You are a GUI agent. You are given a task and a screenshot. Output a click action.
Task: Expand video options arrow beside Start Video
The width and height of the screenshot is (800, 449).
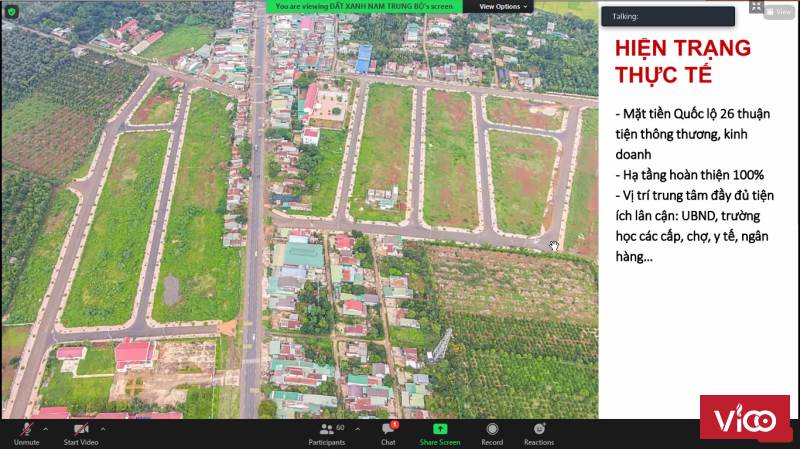[103, 428]
